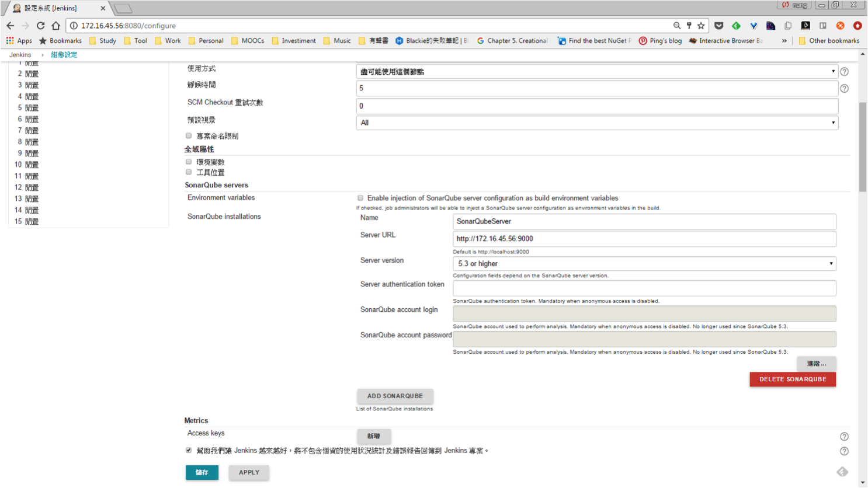Bookmark this page with the star icon
Image resolution: width=868 pixels, height=488 pixels.
click(x=701, y=26)
